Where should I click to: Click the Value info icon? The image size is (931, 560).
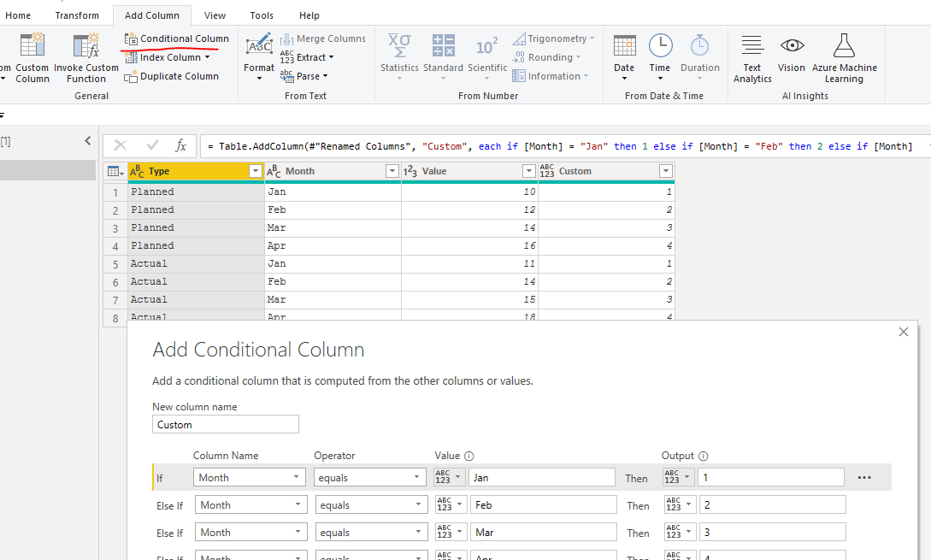tap(469, 456)
